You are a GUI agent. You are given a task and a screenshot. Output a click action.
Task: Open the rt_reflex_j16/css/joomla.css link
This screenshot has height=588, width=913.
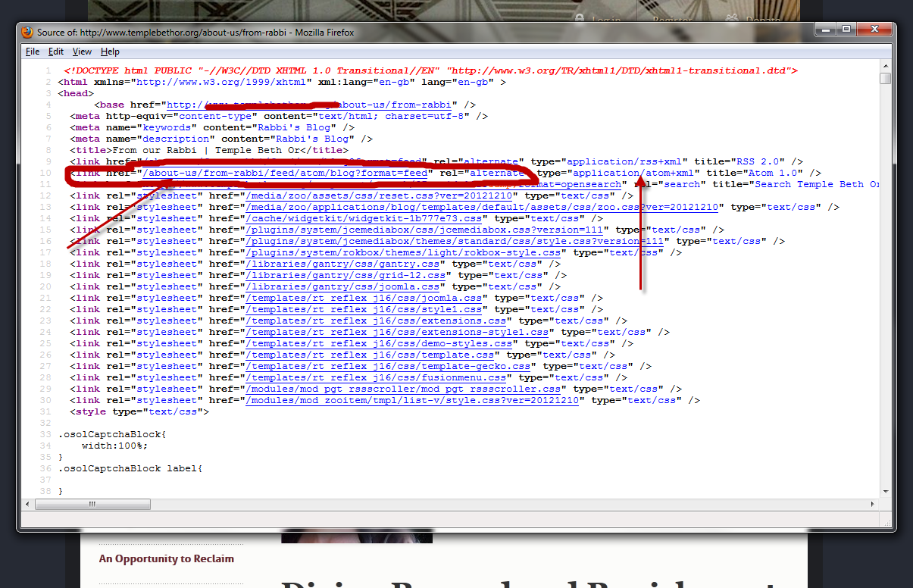pos(364,298)
